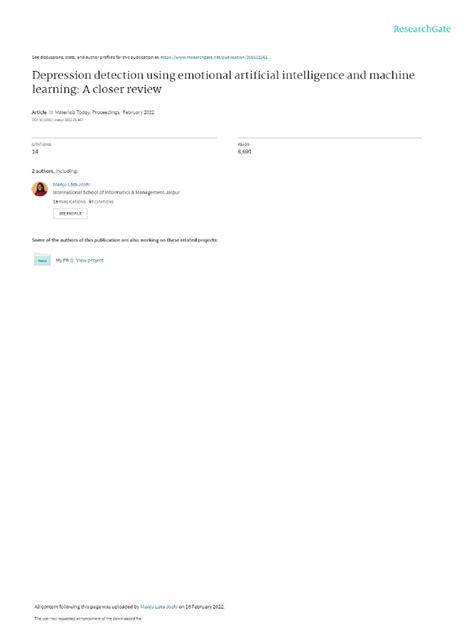Viewport: 474px width, 632px height.
Task: Open Manju Lata Joshi author name link
Action: [x=71, y=184]
